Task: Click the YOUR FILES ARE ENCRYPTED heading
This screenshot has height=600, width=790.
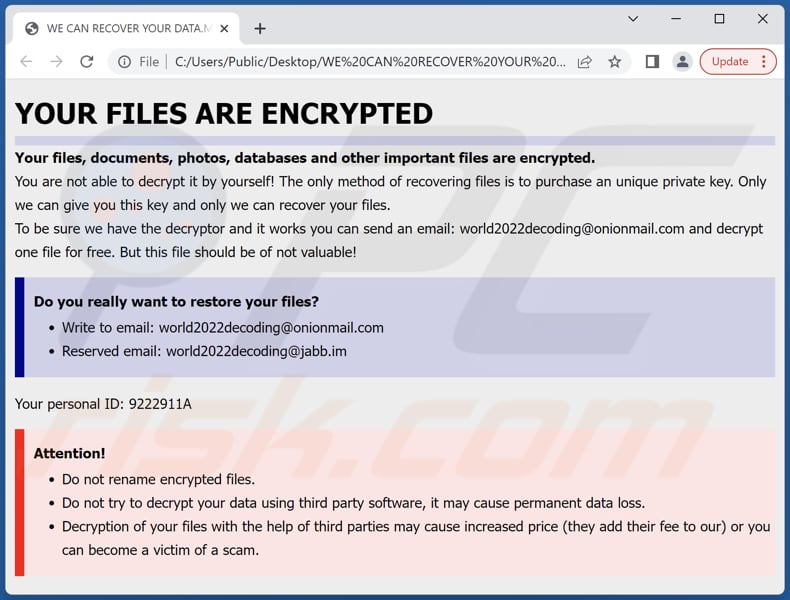Action: (224, 113)
